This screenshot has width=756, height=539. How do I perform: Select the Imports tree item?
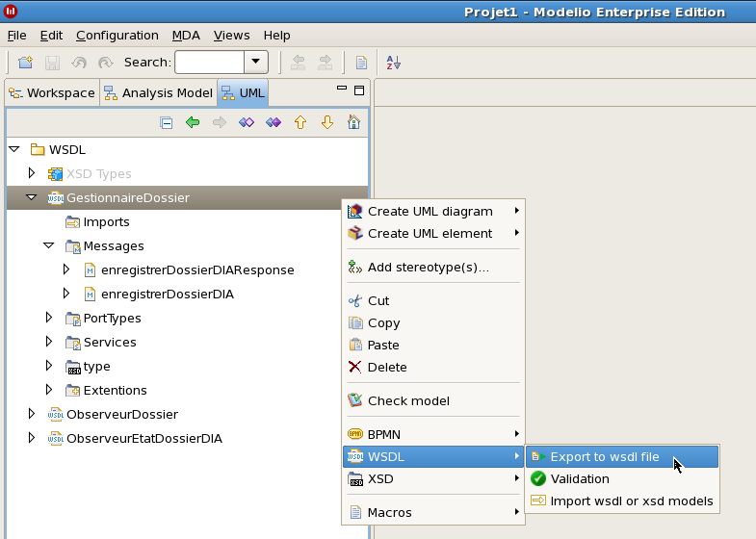pyautogui.click(x=97, y=221)
